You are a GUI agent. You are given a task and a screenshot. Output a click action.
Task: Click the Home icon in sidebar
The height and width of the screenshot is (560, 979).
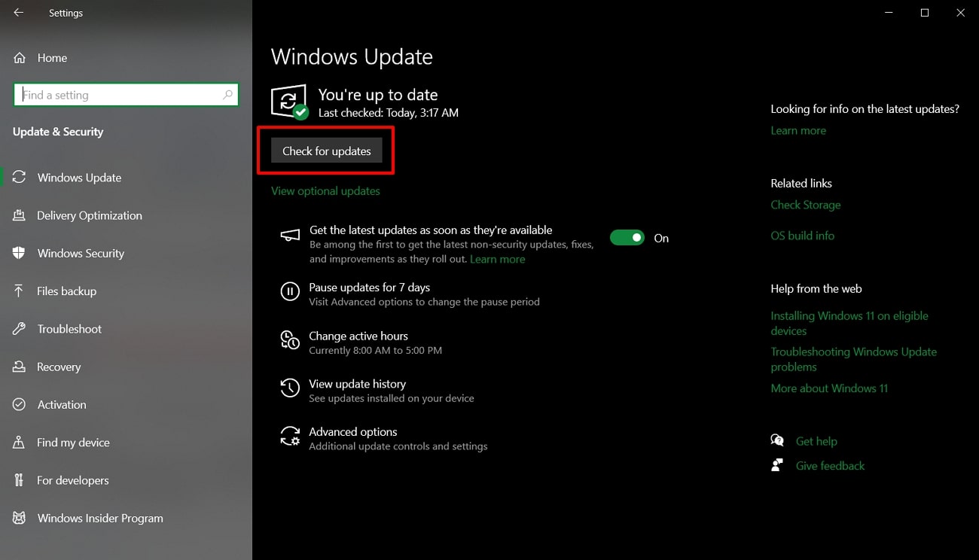(20, 58)
